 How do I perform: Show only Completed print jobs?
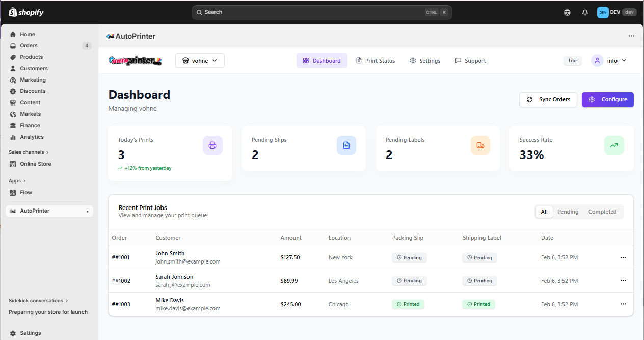602,212
